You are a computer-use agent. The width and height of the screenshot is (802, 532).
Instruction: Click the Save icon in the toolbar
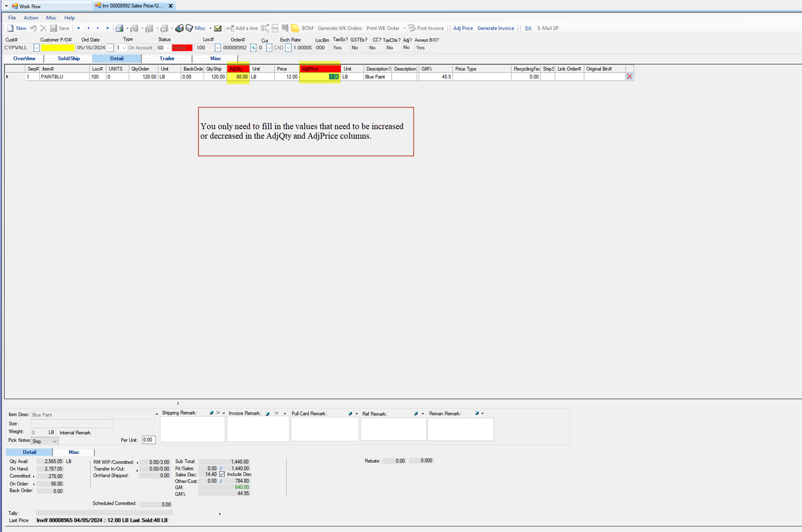click(x=53, y=28)
